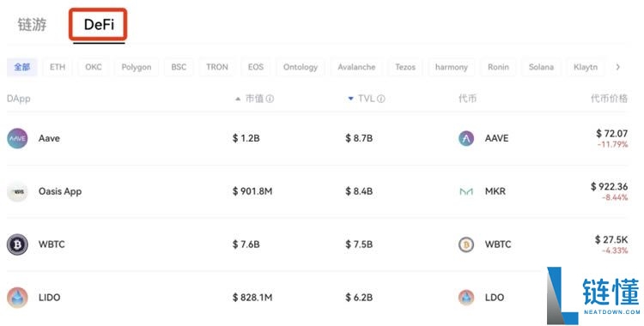
Task: Open the LIDO DApp name
Action: [x=49, y=297]
